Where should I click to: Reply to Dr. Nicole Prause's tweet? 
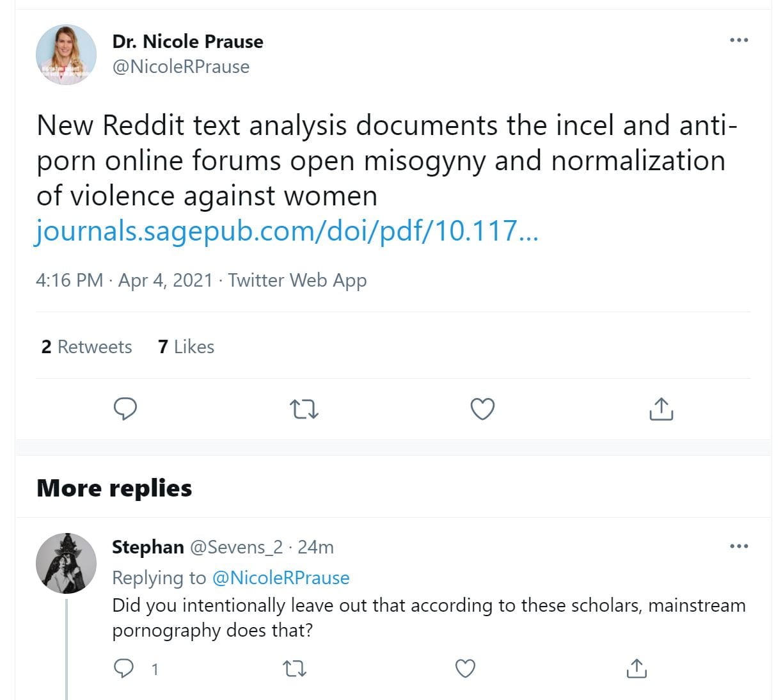coord(125,408)
